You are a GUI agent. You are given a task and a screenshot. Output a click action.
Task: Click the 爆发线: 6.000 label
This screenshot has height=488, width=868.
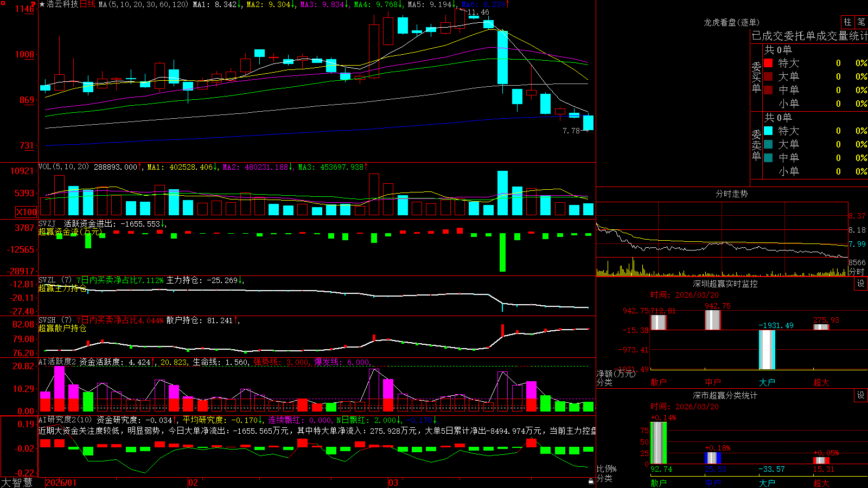[343, 362]
